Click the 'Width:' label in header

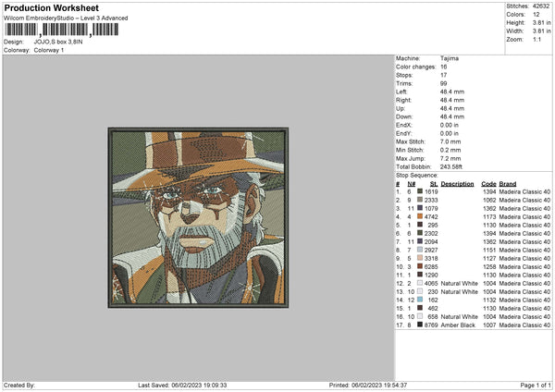(x=515, y=31)
